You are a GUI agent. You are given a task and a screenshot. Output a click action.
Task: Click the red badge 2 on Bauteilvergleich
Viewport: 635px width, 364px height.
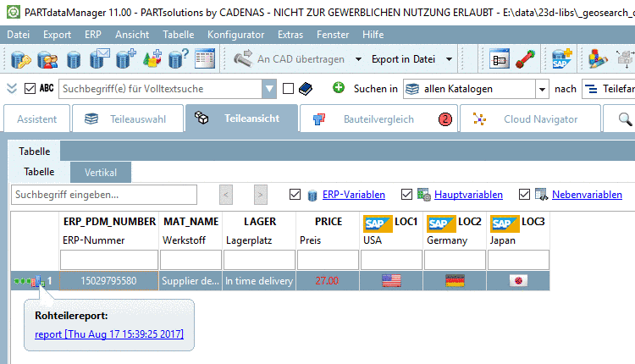click(445, 119)
